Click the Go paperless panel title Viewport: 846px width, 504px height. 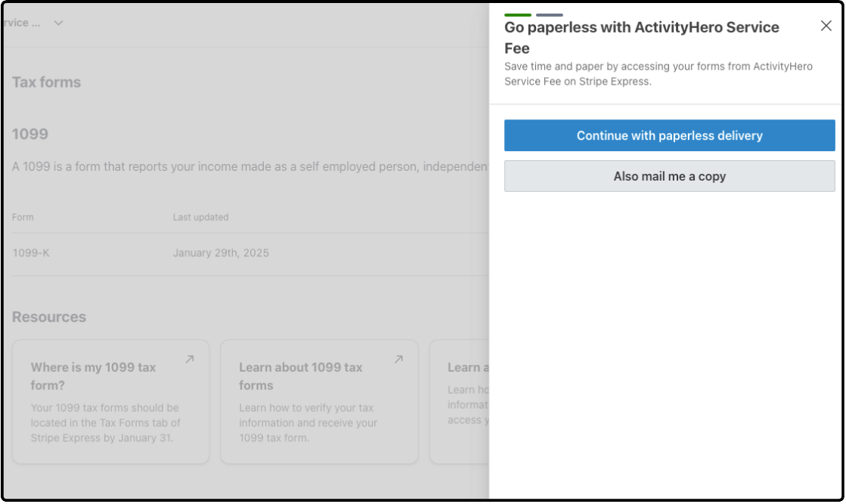coord(642,38)
